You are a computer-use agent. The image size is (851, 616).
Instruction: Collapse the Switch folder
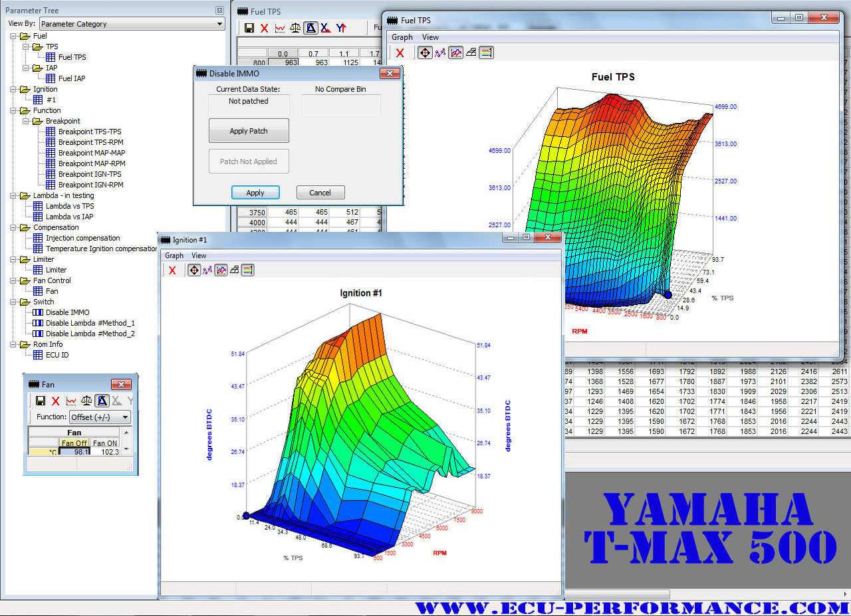[13, 302]
